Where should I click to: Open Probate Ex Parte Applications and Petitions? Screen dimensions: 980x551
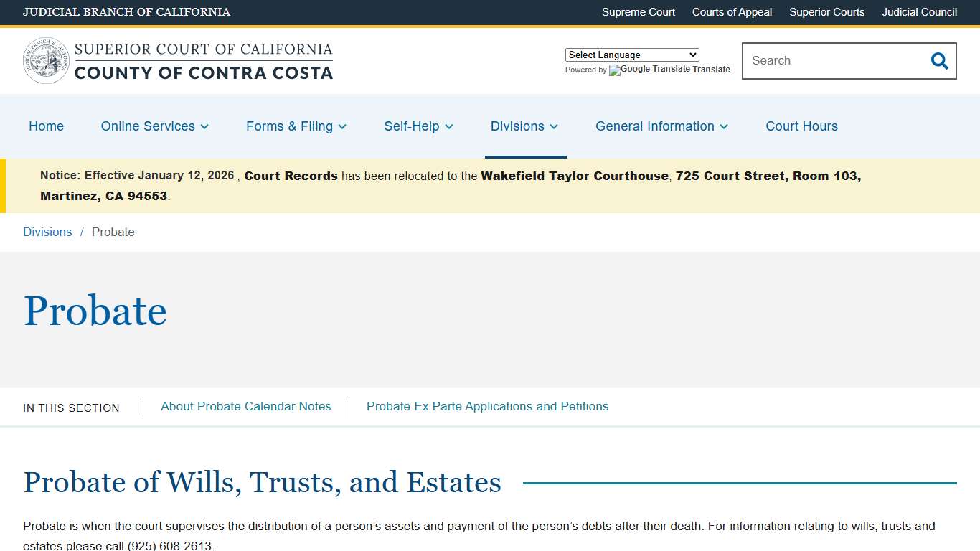tap(487, 406)
